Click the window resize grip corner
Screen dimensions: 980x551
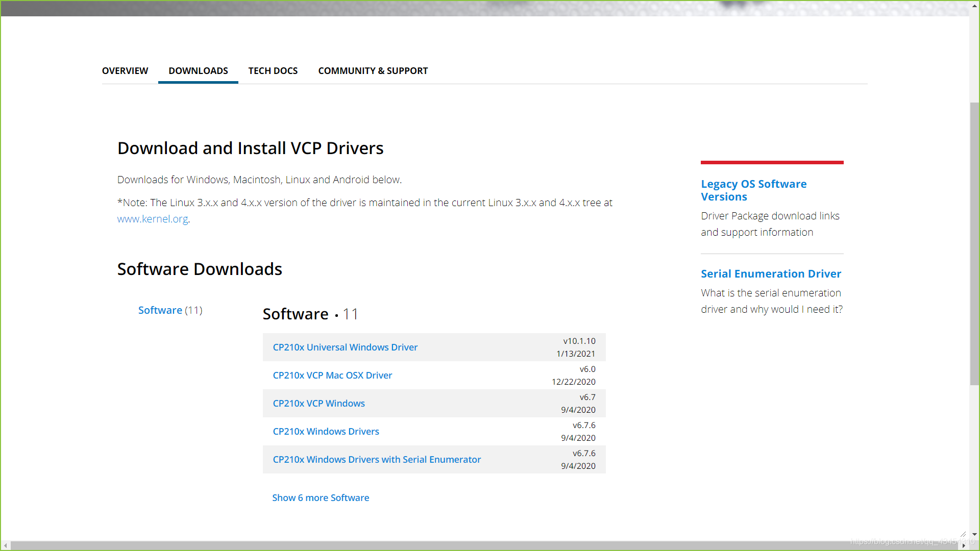pos(963,534)
